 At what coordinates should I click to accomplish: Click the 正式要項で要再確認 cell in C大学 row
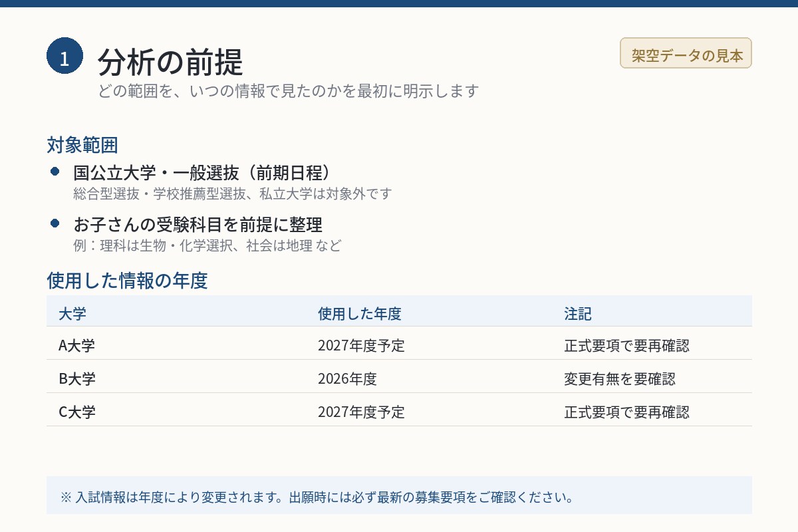point(627,412)
